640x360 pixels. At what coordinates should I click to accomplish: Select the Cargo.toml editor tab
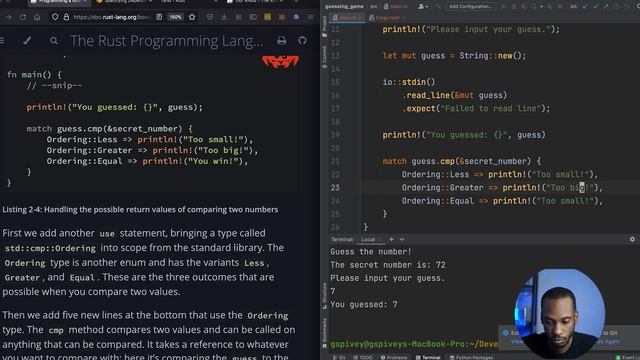pos(387,18)
